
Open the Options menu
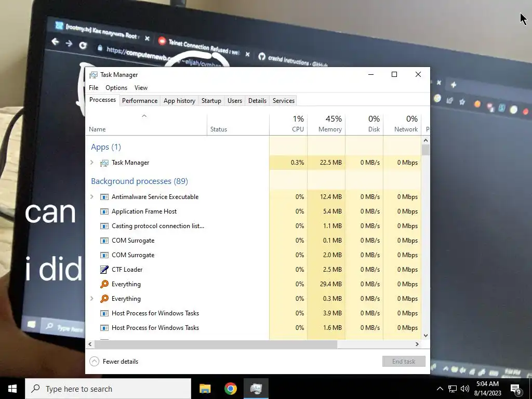116,87
